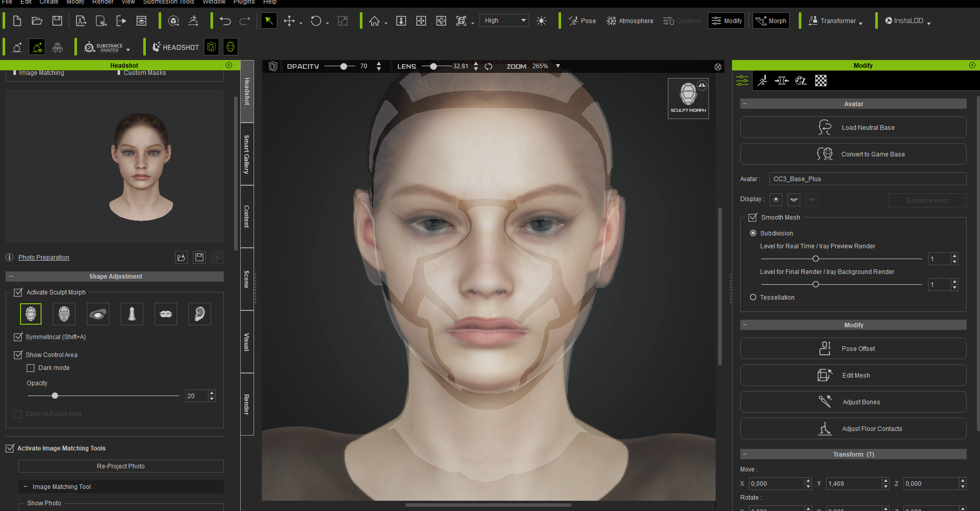Open the Plugins menu
Screen dimensions: 980x511
(244, 2)
